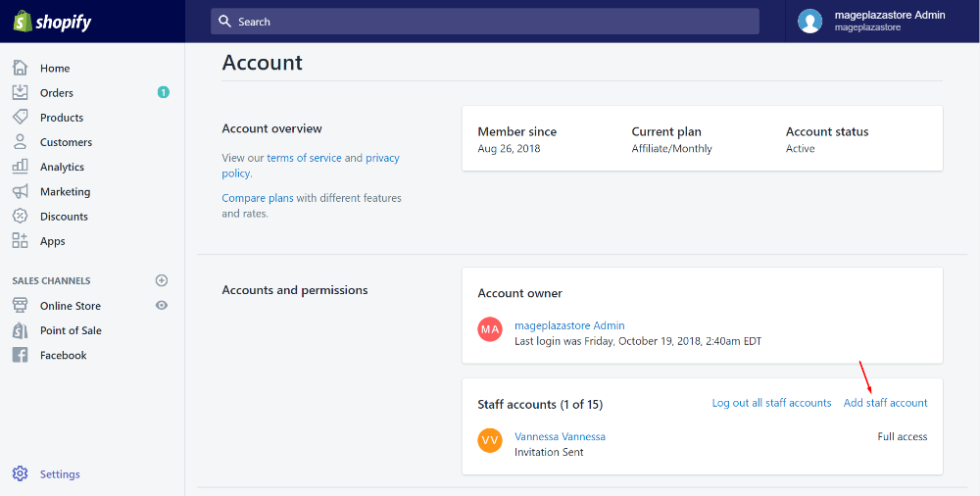
Task: View online store via eye icon
Action: pyautogui.click(x=162, y=305)
